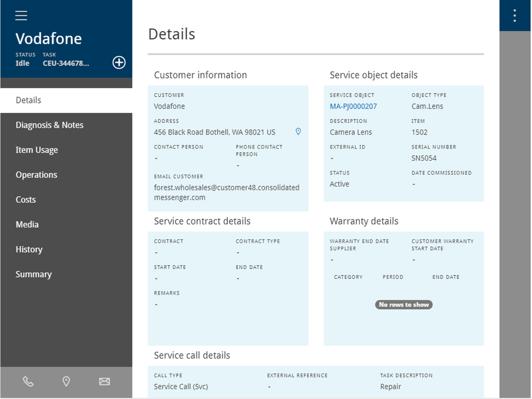This screenshot has height=399, width=532.
Task: Open map pin next to customer address
Action: (x=298, y=131)
